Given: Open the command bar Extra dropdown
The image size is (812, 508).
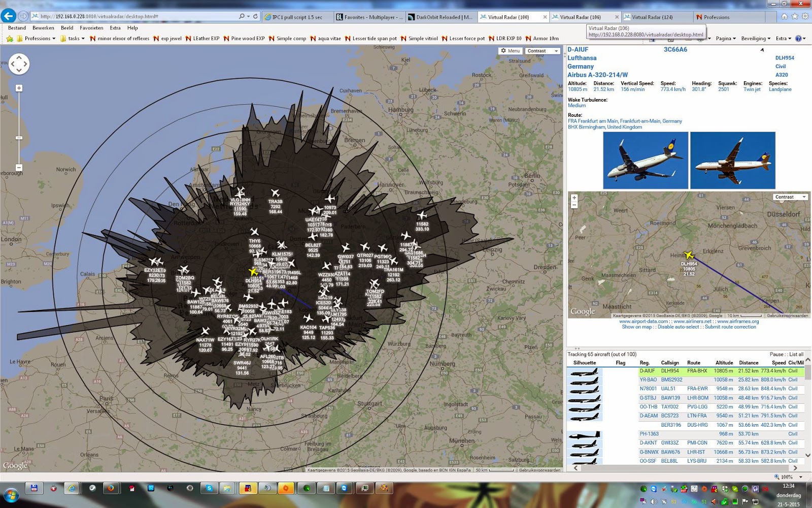Looking at the screenshot, I should [x=784, y=39].
